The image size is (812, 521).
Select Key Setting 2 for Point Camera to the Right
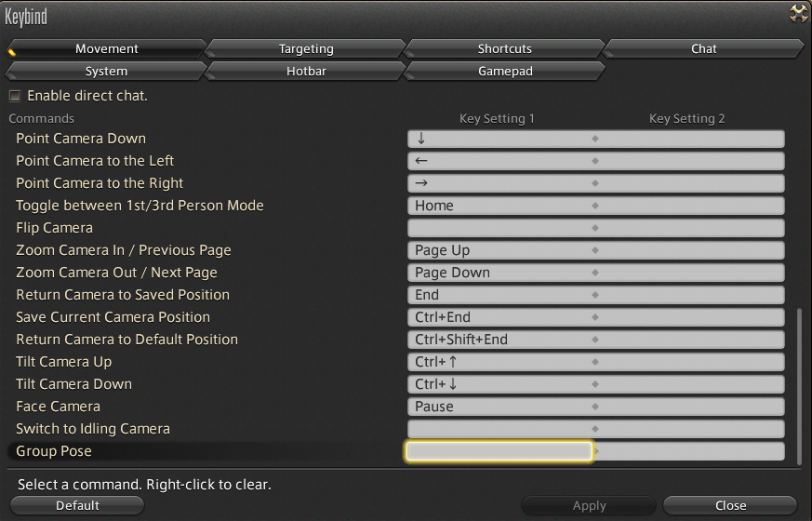point(690,183)
